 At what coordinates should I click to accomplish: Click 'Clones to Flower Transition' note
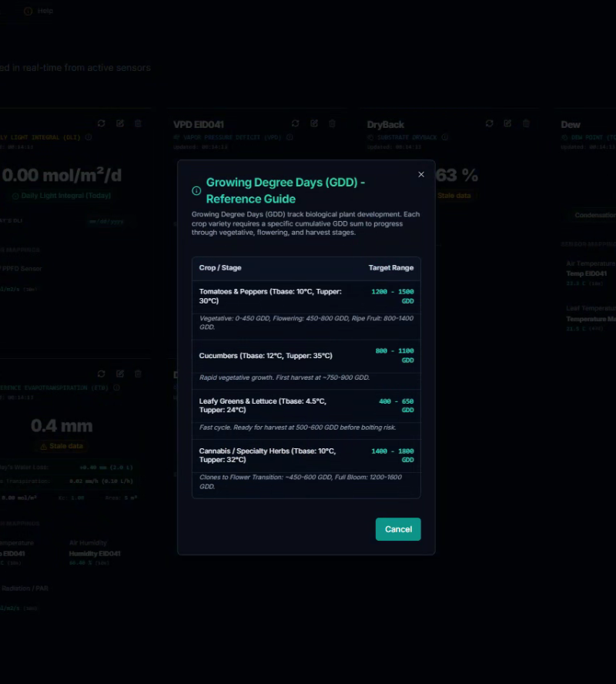click(x=300, y=481)
